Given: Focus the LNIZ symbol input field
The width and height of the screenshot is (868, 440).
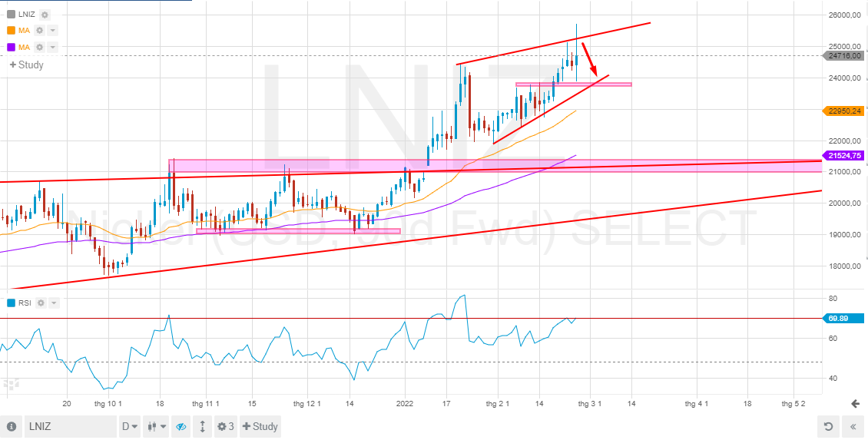Looking at the screenshot, I should click(71, 427).
